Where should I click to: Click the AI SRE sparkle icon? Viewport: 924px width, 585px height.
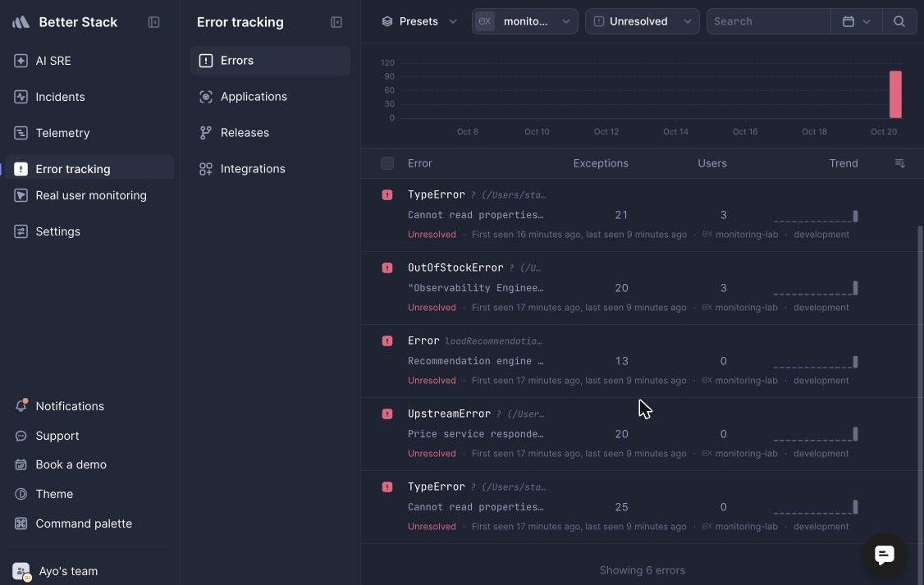[21, 61]
